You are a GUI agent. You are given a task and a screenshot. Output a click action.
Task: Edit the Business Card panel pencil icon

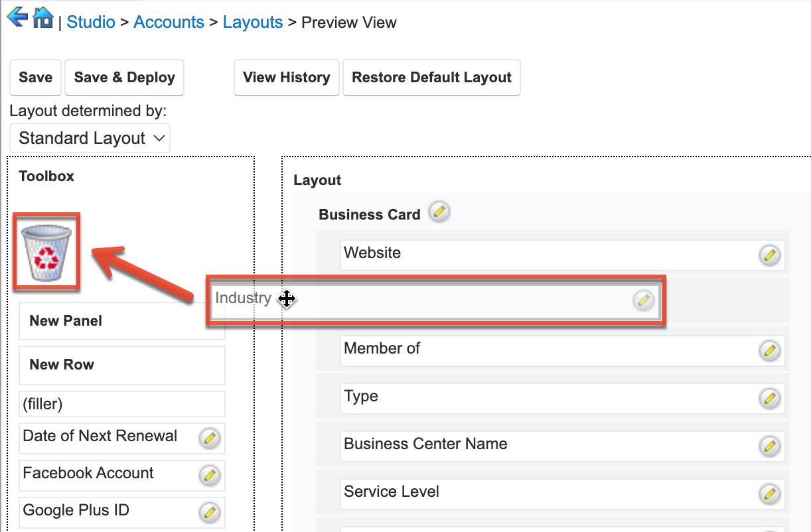click(439, 212)
